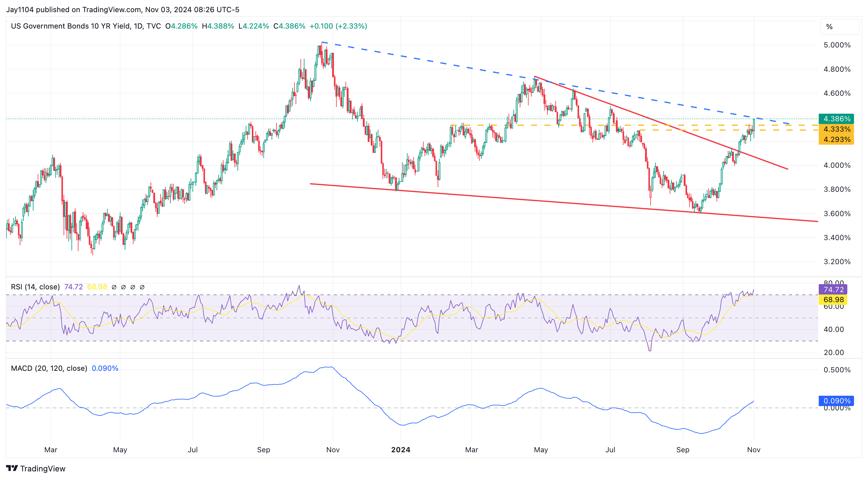Click the MACD (20, 120, close) indicator label
Screen dimensions: 868x479
point(49,368)
